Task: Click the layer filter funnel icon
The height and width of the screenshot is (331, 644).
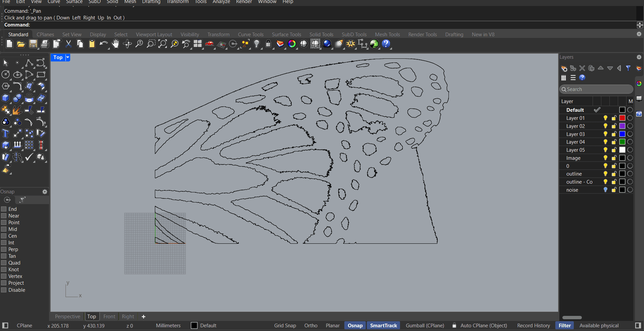Action: 628,68
